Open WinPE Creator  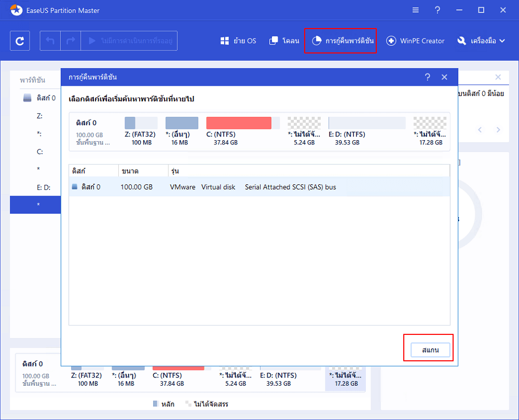pos(415,40)
